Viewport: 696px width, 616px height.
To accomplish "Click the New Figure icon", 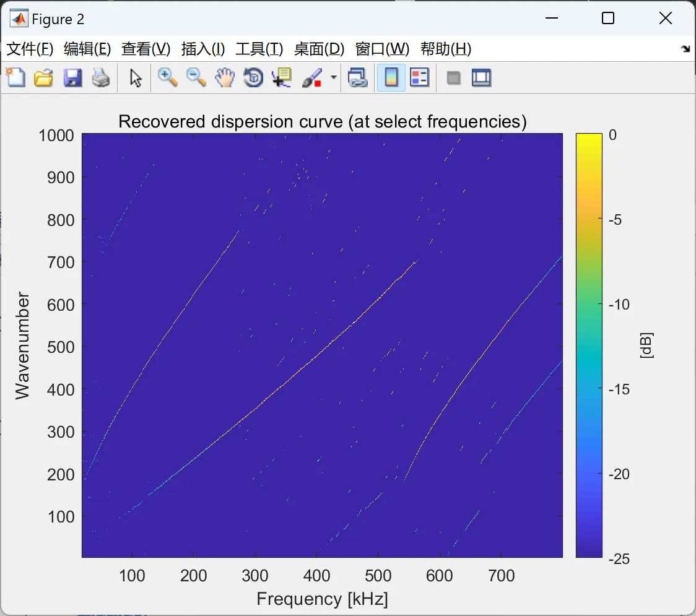I will click(x=16, y=77).
